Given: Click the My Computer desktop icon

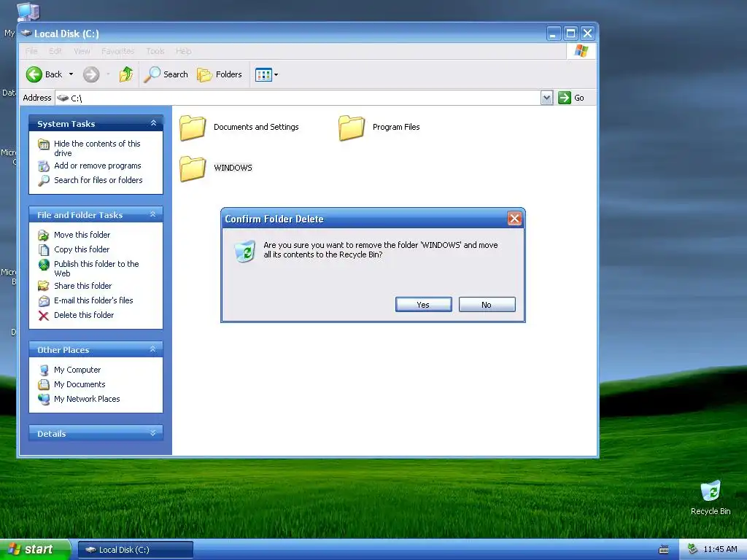Looking at the screenshot, I should click(x=28, y=12).
